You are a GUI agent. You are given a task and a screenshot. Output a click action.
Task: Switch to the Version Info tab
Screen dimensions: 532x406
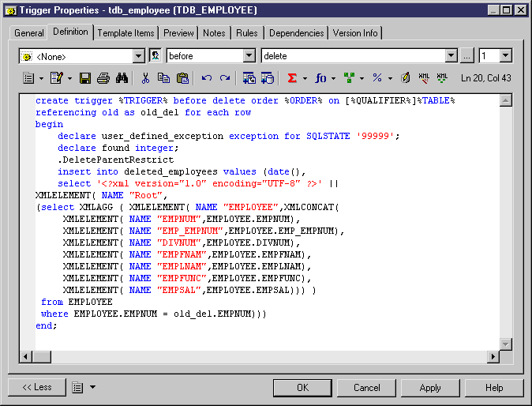355,33
